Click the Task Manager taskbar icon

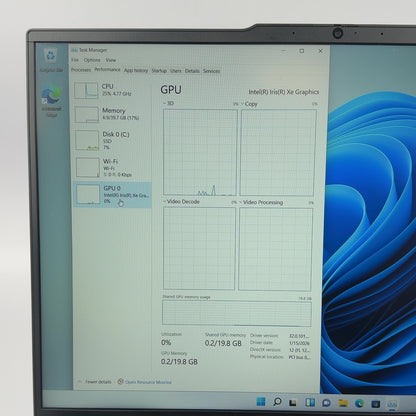392,404
